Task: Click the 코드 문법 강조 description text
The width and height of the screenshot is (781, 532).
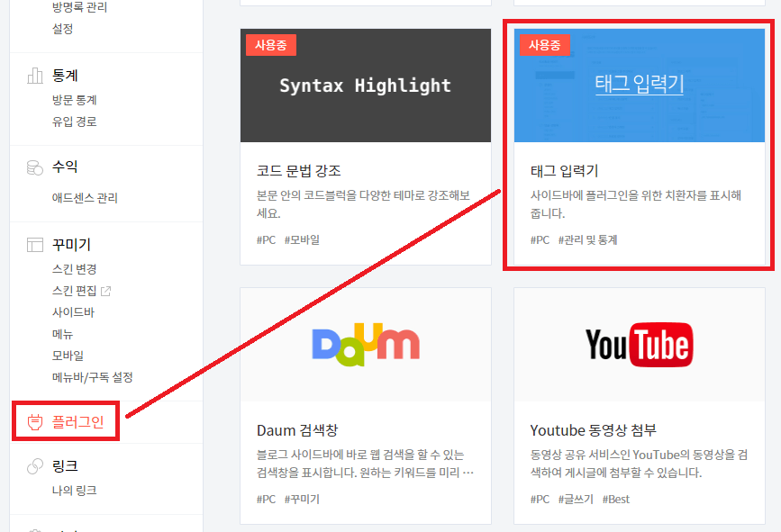Action: coord(364,204)
